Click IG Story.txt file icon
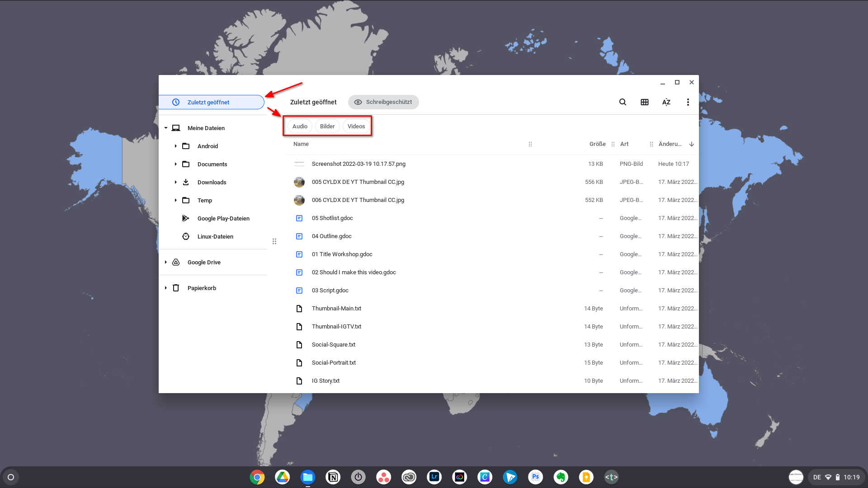This screenshot has width=868, height=488. 299,381
